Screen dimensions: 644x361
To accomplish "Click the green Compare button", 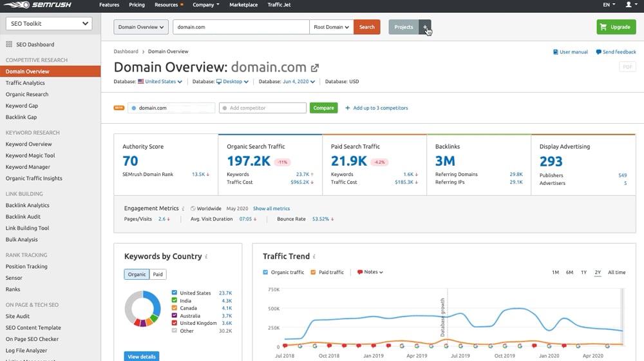I will pyautogui.click(x=324, y=108).
